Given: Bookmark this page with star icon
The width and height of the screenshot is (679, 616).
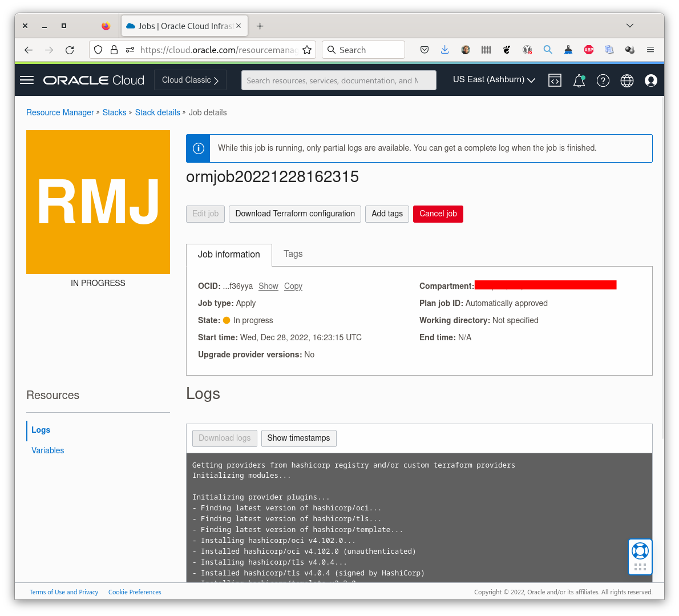Looking at the screenshot, I should [x=307, y=50].
